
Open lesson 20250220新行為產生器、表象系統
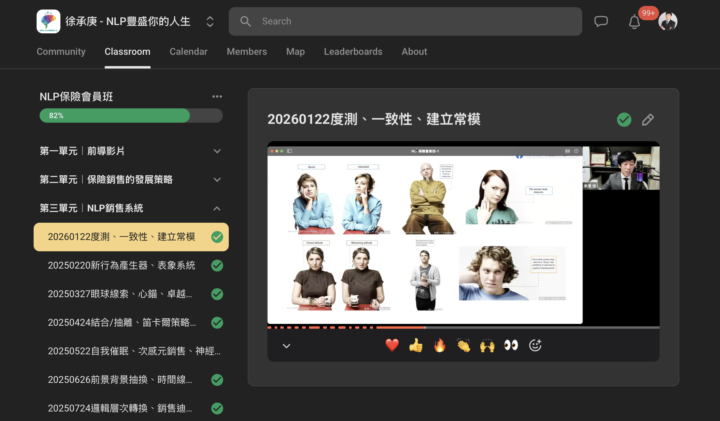coord(122,265)
